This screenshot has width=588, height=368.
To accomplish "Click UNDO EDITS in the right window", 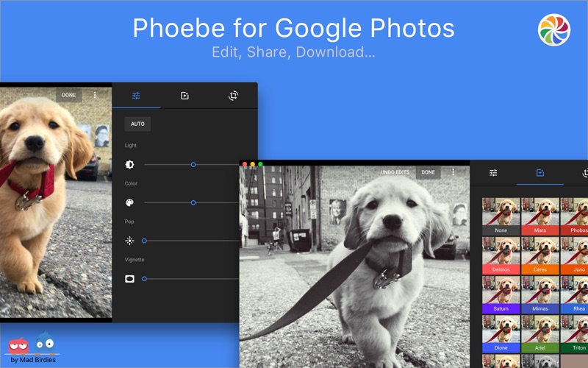I will click(x=395, y=172).
